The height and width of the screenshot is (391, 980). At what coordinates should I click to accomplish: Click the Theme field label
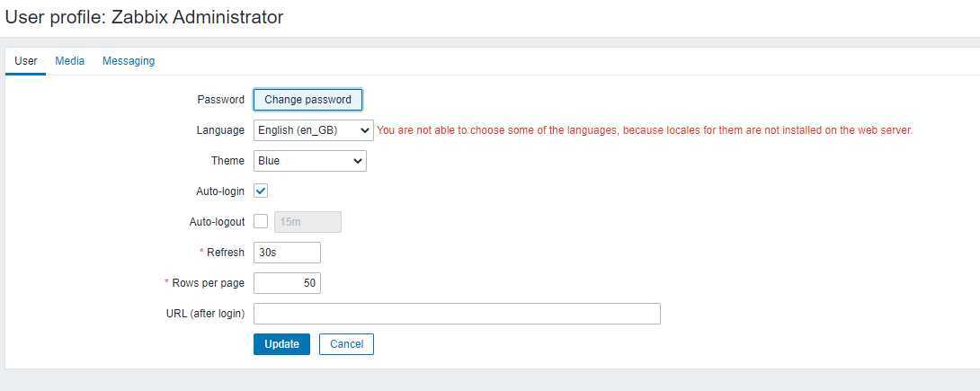tap(227, 161)
